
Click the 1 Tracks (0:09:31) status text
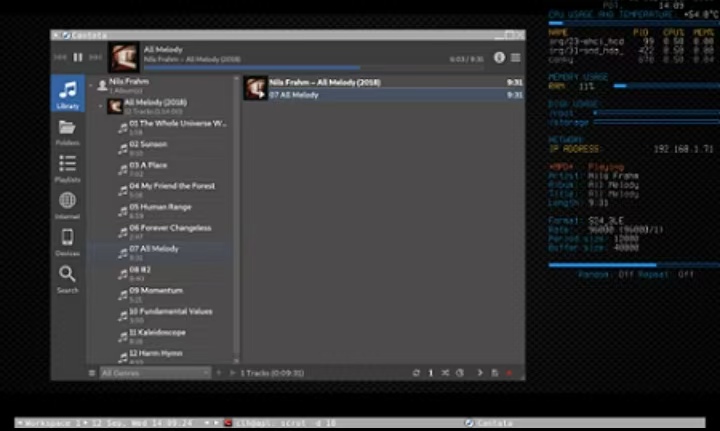[272, 373]
